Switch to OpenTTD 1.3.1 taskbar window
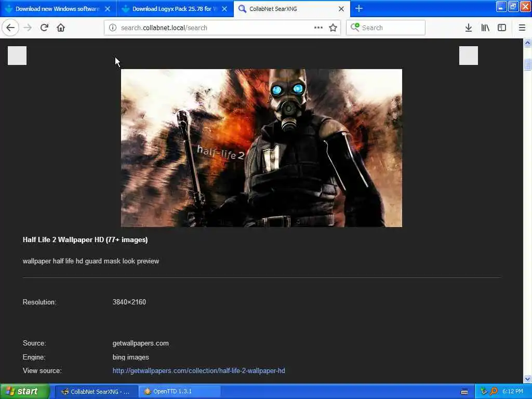 180,392
